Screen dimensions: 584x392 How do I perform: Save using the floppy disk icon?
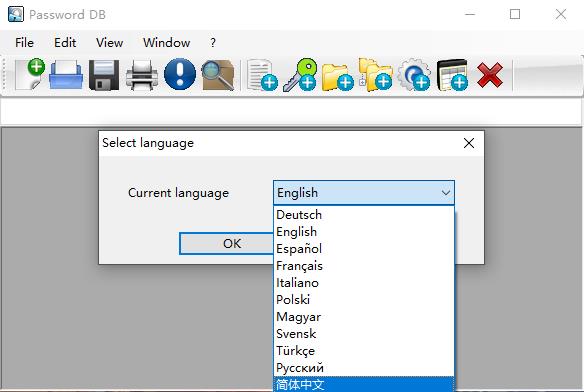[x=104, y=75]
